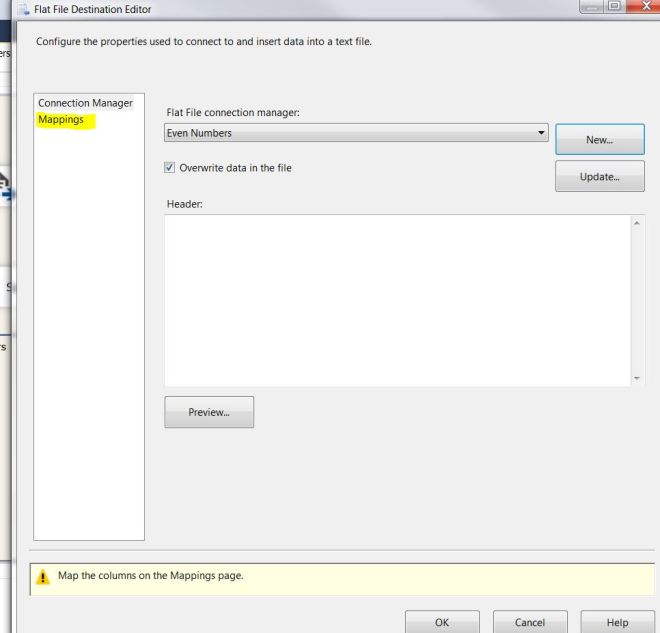
Task: Click the Header box scroll down arrow
Action: [x=638, y=379]
